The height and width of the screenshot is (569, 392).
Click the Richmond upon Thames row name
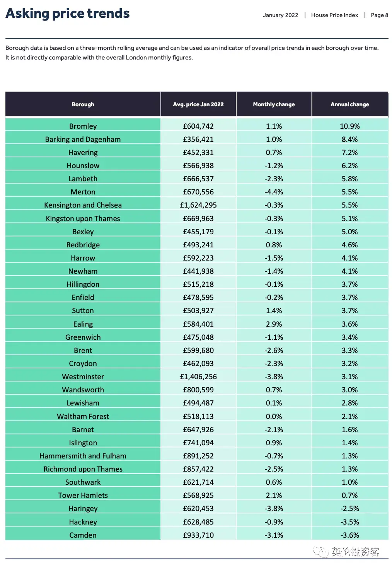tap(83, 469)
